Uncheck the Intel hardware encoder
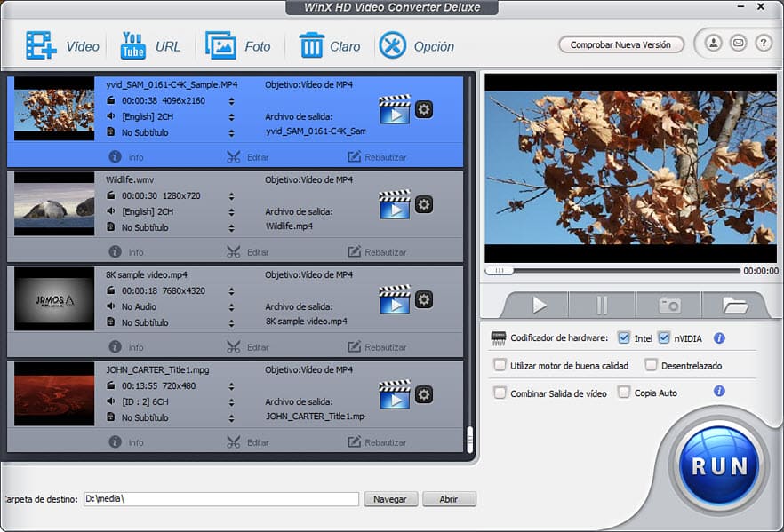Image resolution: width=784 pixels, height=532 pixels. coord(623,337)
